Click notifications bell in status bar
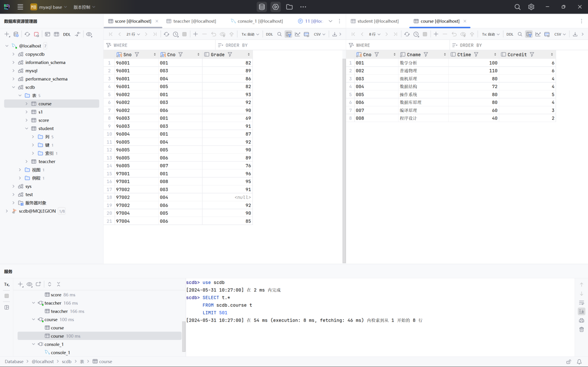The height and width of the screenshot is (367, 588). [579, 362]
